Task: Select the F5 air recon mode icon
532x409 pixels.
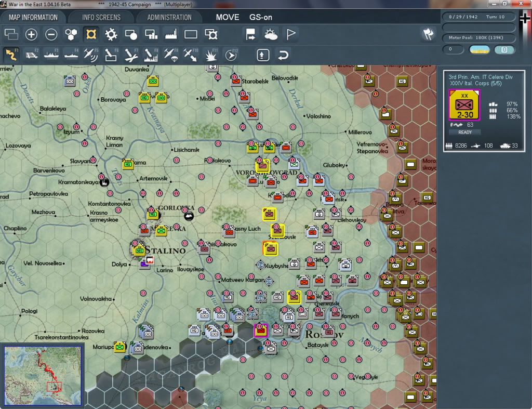Action: pos(91,55)
